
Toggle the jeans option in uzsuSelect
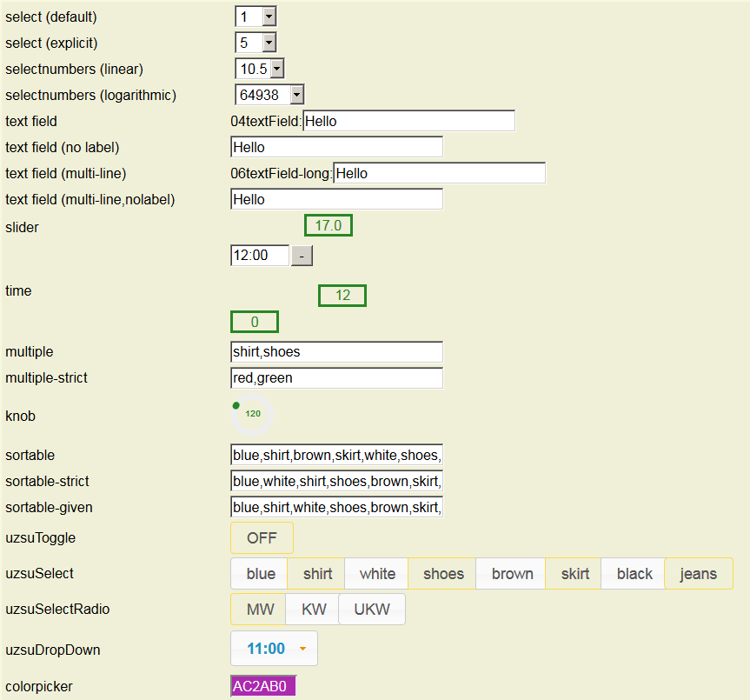point(698,574)
